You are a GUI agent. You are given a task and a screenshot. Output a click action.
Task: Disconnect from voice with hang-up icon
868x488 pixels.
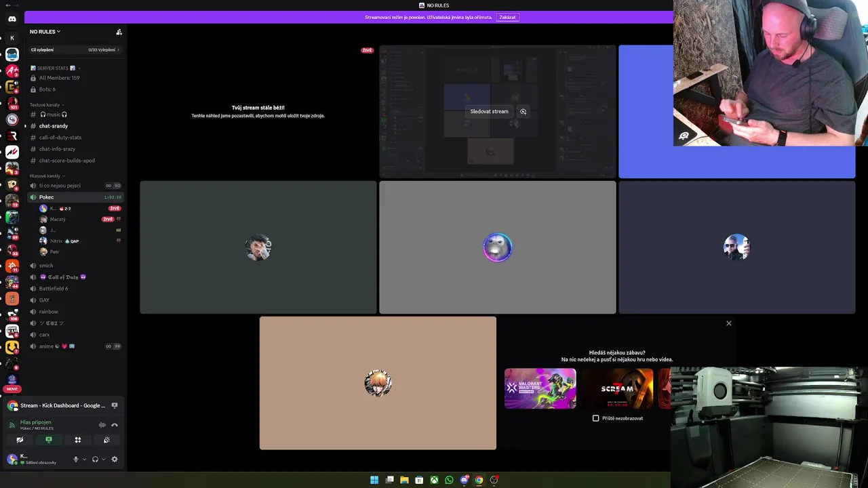[115, 425]
